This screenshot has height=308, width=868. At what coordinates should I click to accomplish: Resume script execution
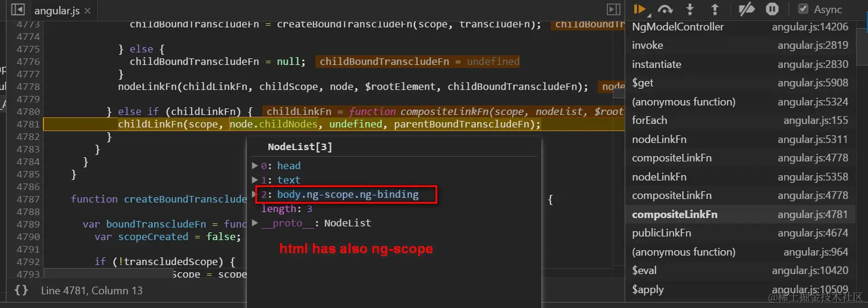[640, 10]
